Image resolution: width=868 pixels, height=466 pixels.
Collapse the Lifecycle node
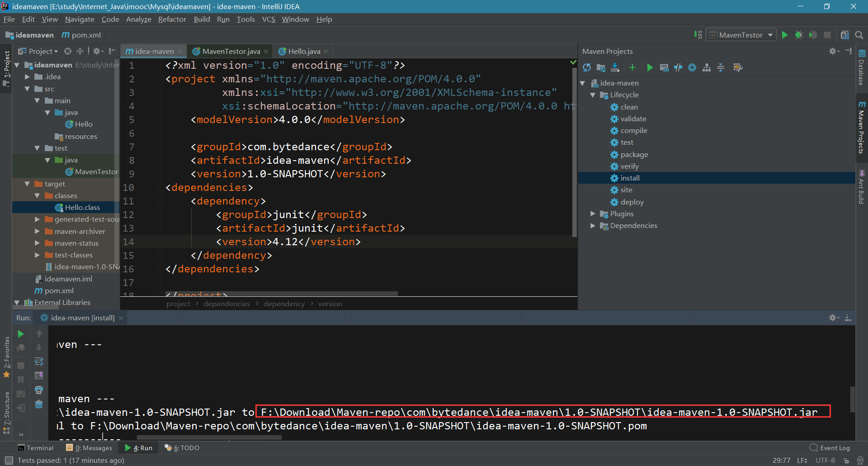tap(593, 95)
